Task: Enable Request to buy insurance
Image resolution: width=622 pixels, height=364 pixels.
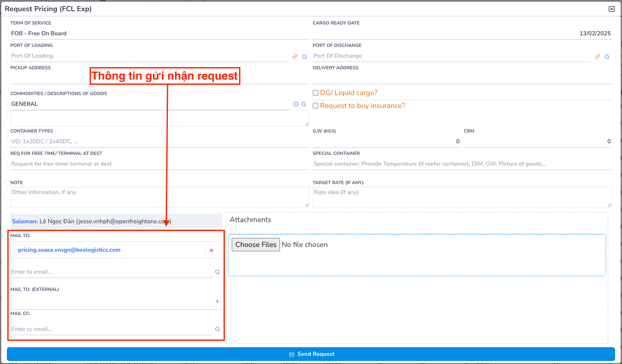Action: pyautogui.click(x=315, y=105)
